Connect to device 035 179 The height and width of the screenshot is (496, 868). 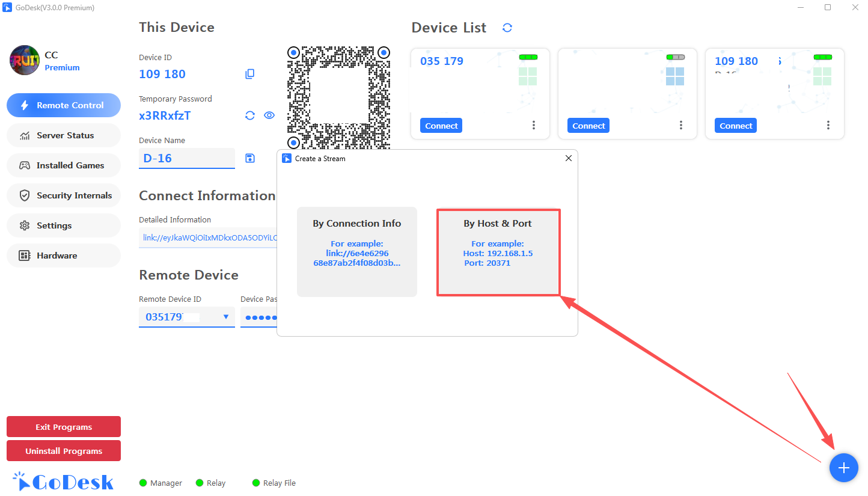[441, 126]
